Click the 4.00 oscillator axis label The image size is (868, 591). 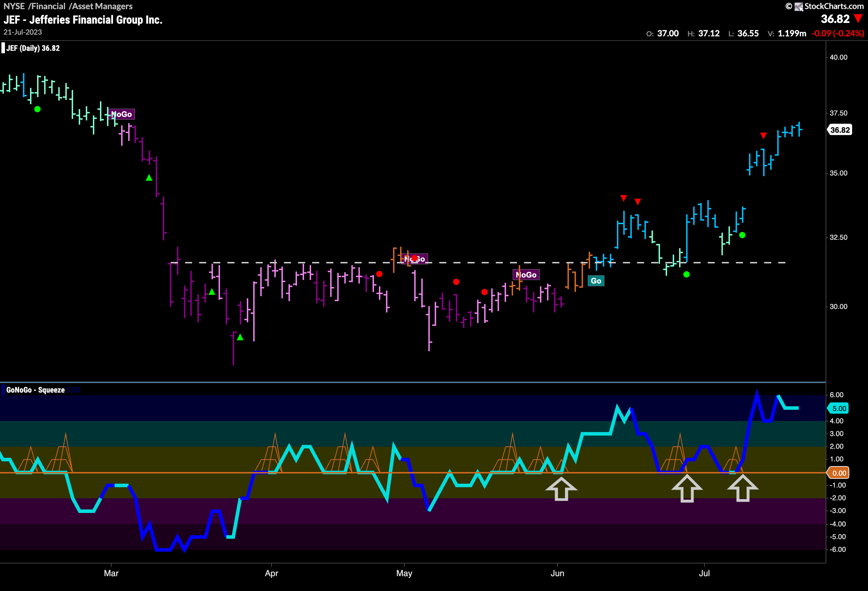point(837,421)
